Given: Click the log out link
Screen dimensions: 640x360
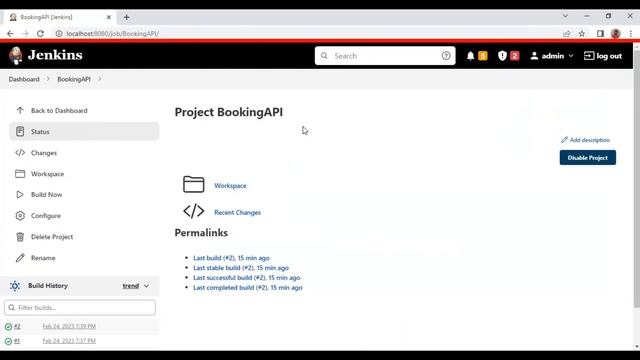Looking at the screenshot, I should 603,56.
